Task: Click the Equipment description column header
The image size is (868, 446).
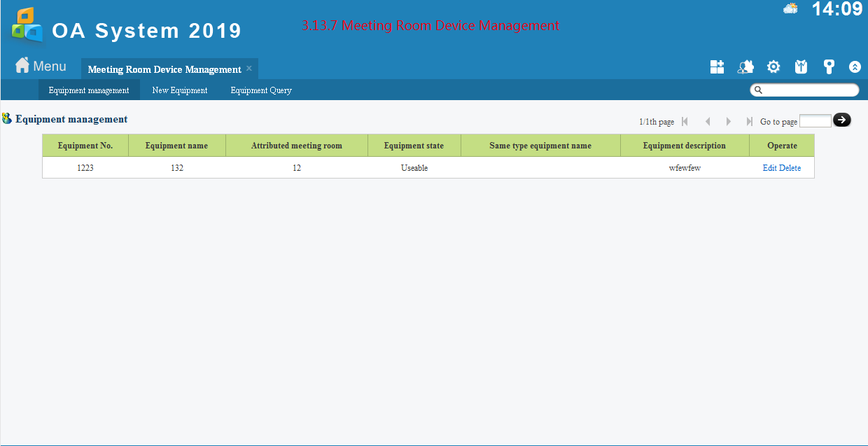Action: (x=685, y=146)
